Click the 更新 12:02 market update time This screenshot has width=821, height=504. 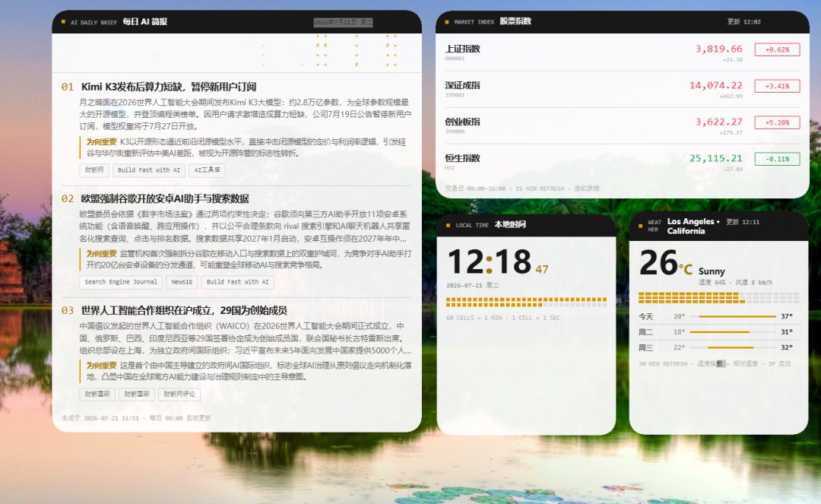(x=744, y=22)
